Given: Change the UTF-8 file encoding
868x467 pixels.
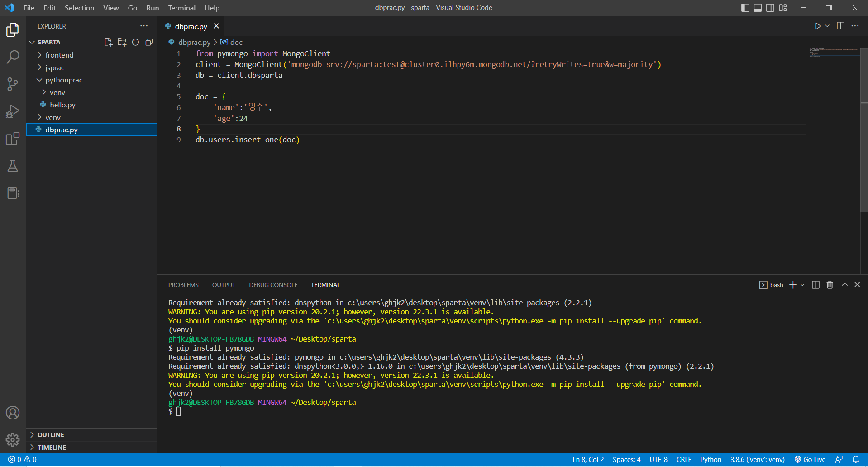Looking at the screenshot, I should 658,459.
